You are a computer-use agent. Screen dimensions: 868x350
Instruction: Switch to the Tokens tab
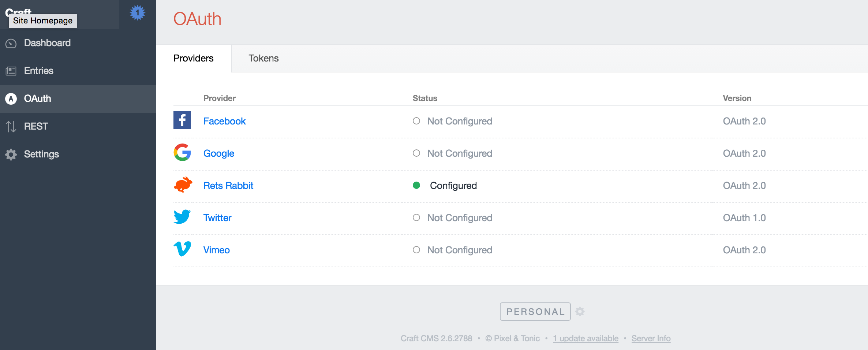coord(263,58)
